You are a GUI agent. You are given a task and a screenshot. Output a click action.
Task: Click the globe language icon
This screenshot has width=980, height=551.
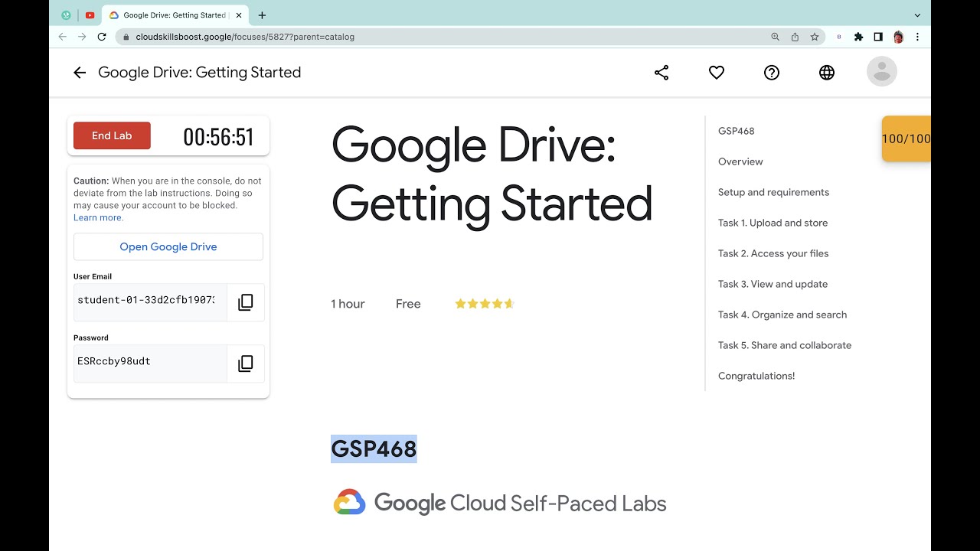click(827, 73)
